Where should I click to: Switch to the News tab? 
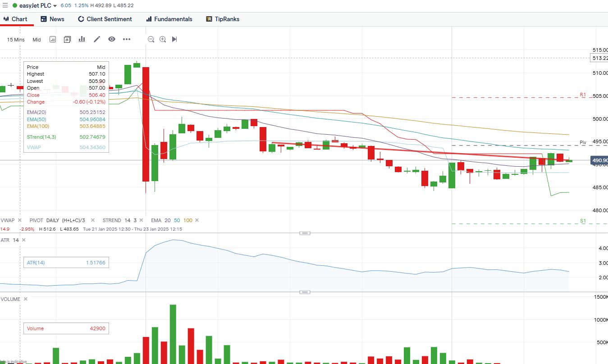click(x=52, y=19)
